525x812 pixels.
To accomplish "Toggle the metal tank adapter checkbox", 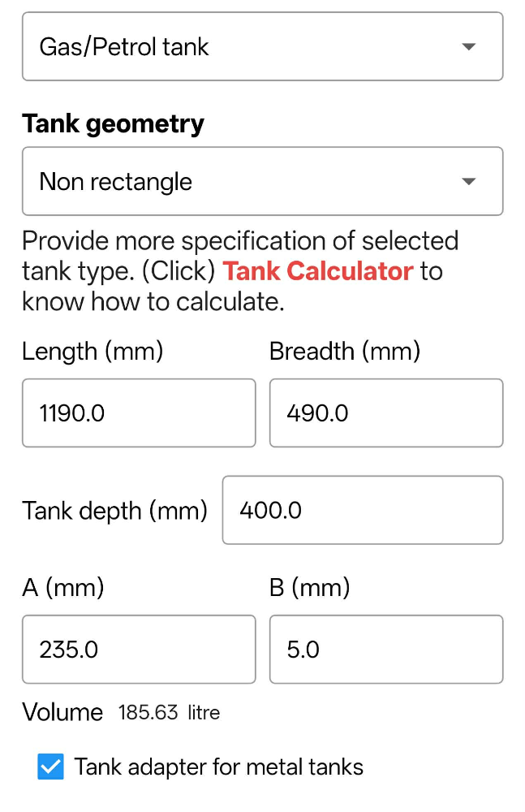I will (x=50, y=767).
